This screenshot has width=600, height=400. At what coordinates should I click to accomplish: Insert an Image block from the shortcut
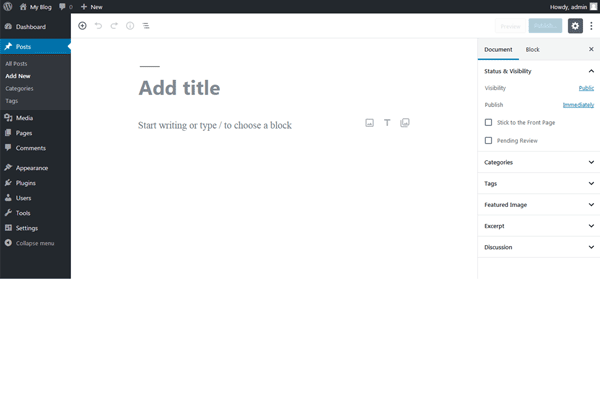[369, 123]
